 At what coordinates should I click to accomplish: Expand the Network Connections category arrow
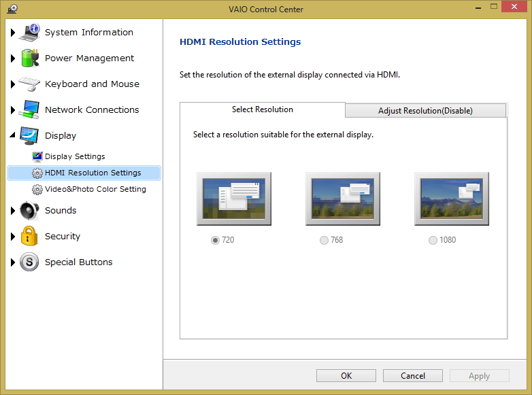pyautogui.click(x=13, y=110)
